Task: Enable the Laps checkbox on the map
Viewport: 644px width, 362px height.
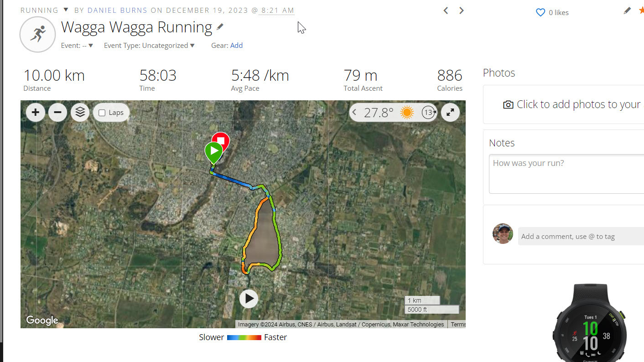Action: [102, 113]
